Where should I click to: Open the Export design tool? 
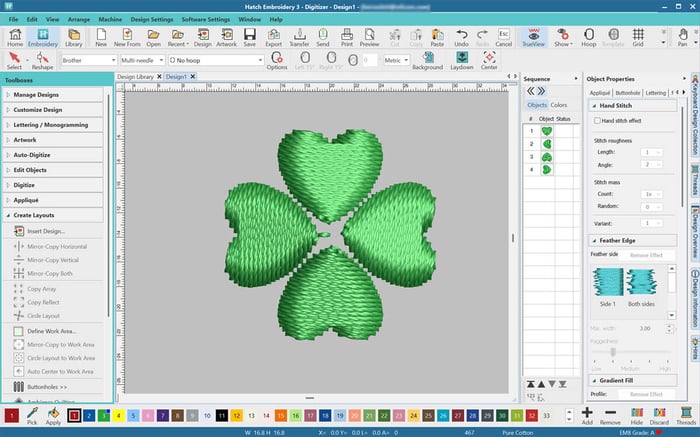click(x=271, y=38)
